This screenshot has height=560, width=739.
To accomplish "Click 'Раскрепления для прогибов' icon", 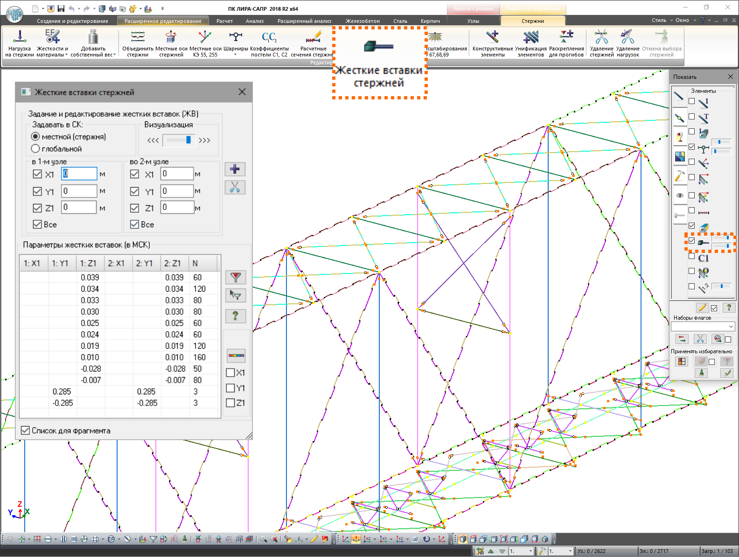I will click(566, 37).
